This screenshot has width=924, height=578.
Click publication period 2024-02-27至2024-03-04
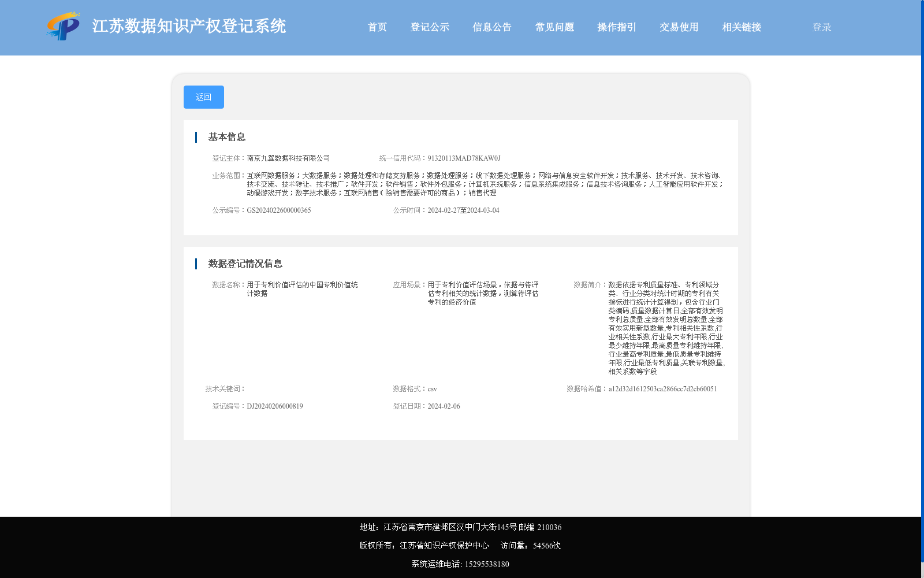coord(463,210)
